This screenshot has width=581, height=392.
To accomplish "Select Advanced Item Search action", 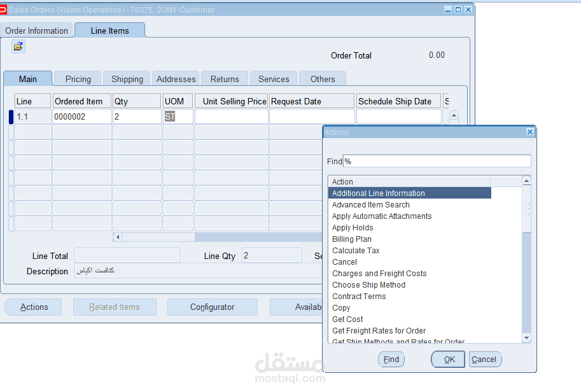I will pos(409,204).
